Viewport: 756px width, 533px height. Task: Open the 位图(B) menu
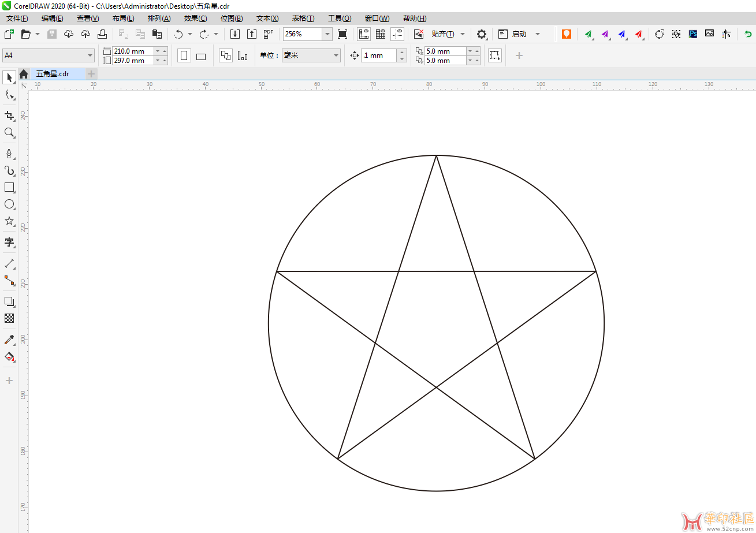(x=232, y=18)
